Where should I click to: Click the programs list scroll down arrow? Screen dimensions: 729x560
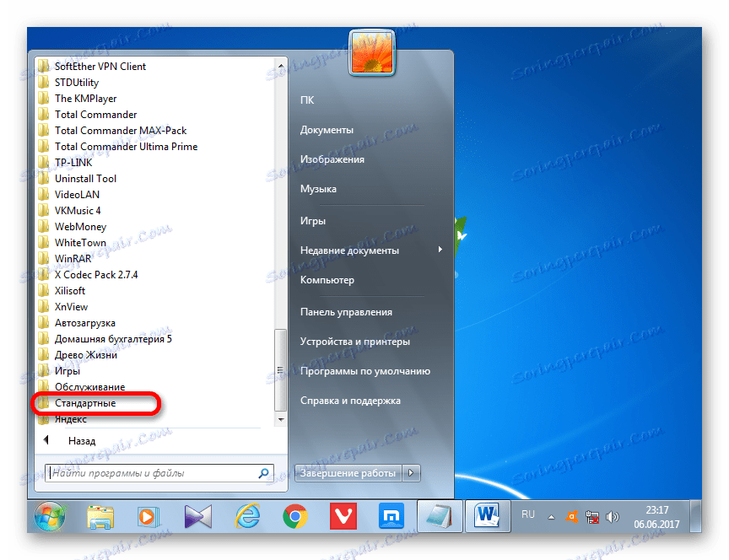tap(281, 419)
